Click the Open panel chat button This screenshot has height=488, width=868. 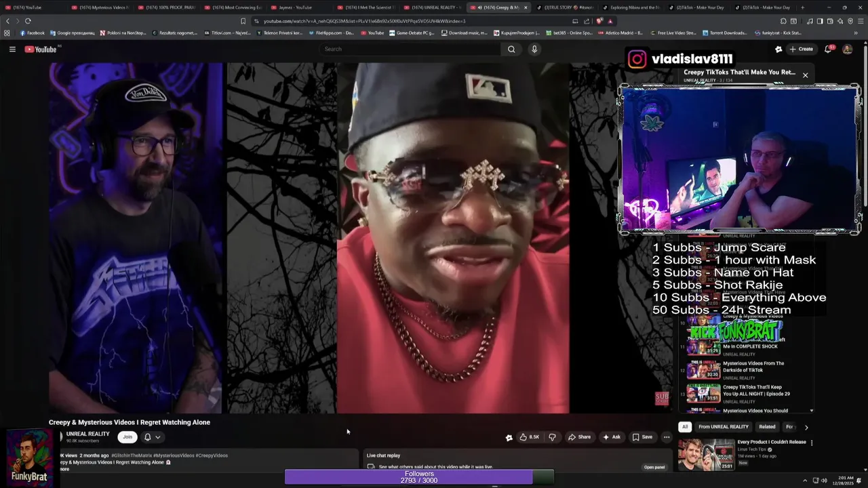(x=654, y=467)
